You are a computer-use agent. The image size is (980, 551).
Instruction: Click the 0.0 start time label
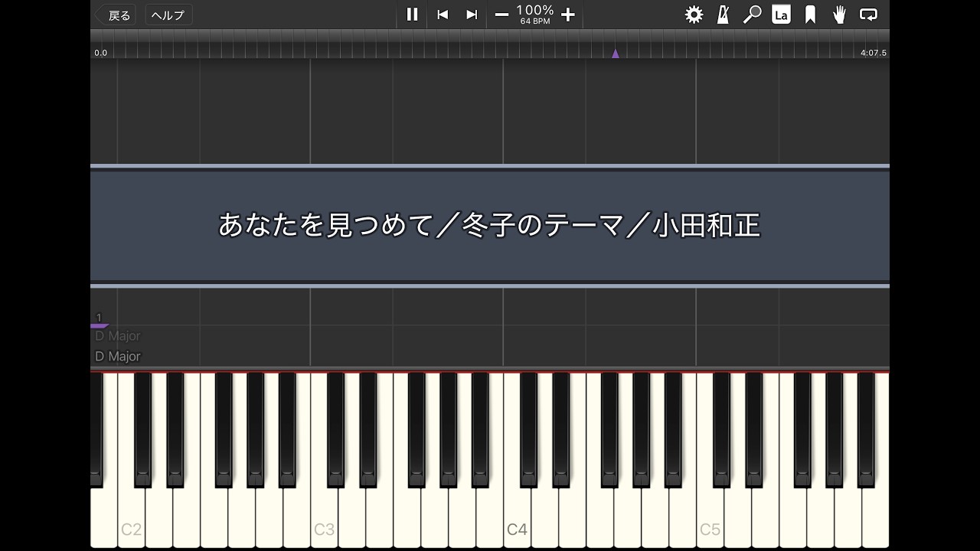click(100, 53)
